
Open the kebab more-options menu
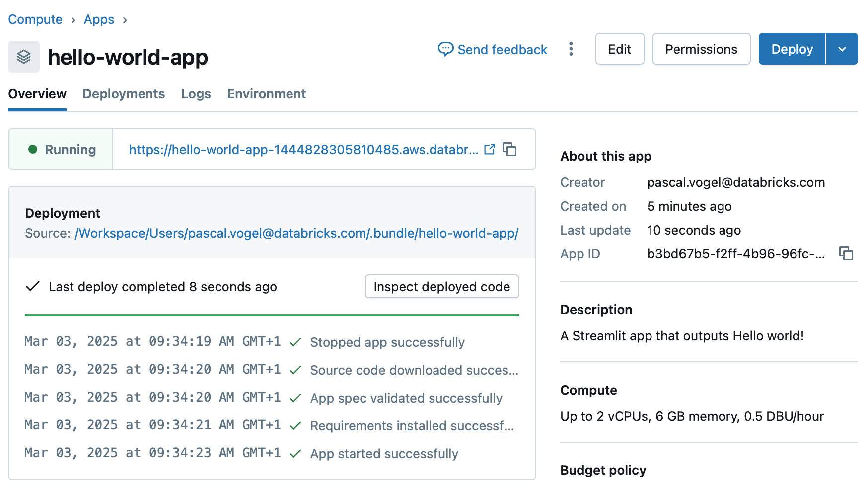571,49
